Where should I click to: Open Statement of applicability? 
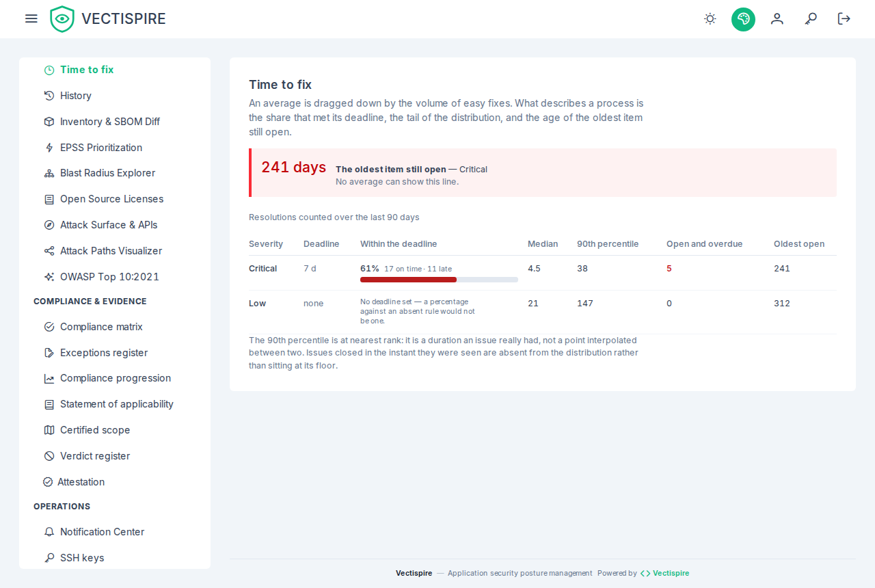click(x=115, y=404)
